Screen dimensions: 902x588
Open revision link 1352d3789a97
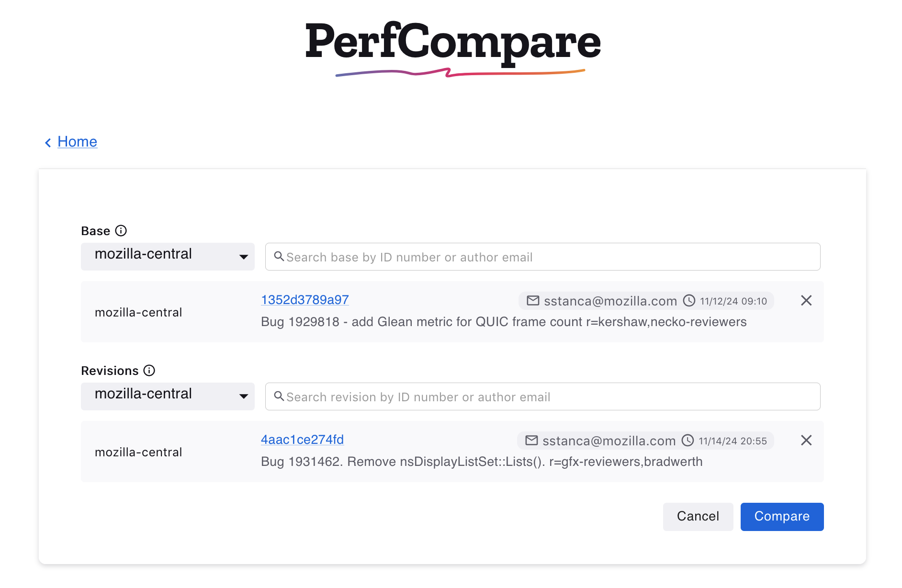pyautogui.click(x=304, y=300)
